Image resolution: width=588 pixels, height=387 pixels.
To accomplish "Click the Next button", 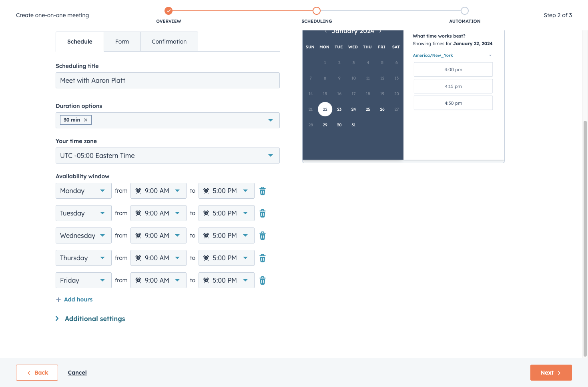I will [551, 373].
